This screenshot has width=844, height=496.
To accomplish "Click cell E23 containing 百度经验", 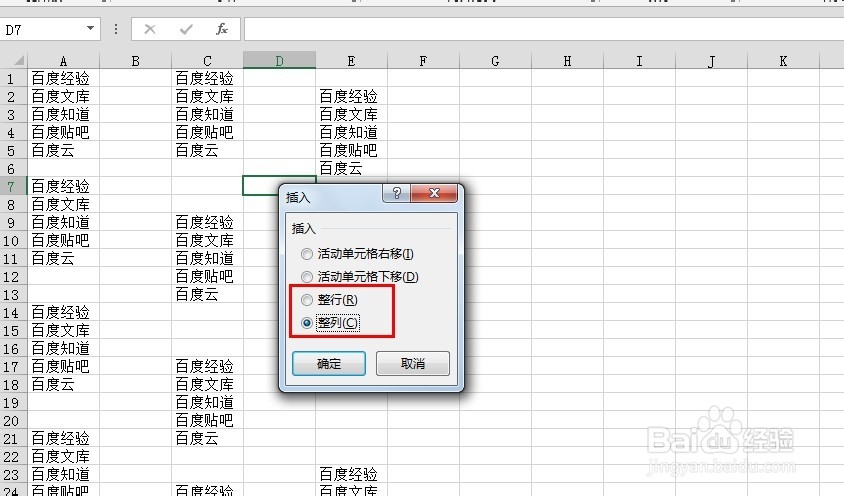I will point(351,474).
